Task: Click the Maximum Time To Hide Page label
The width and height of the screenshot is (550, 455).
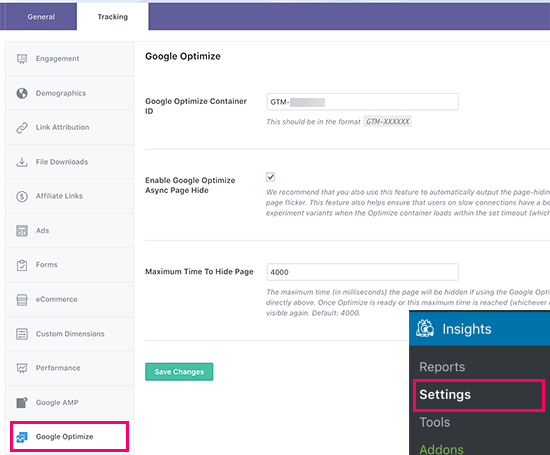Action: pyautogui.click(x=199, y=272)
